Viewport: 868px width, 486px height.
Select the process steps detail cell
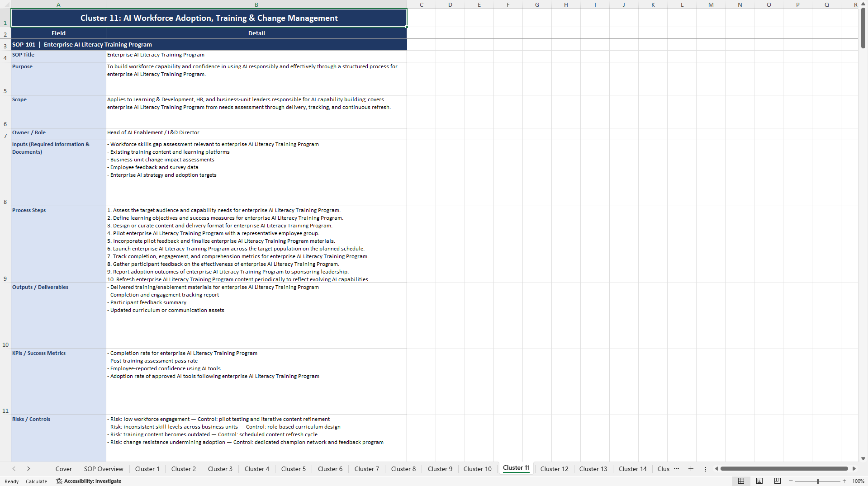[256, 245]
